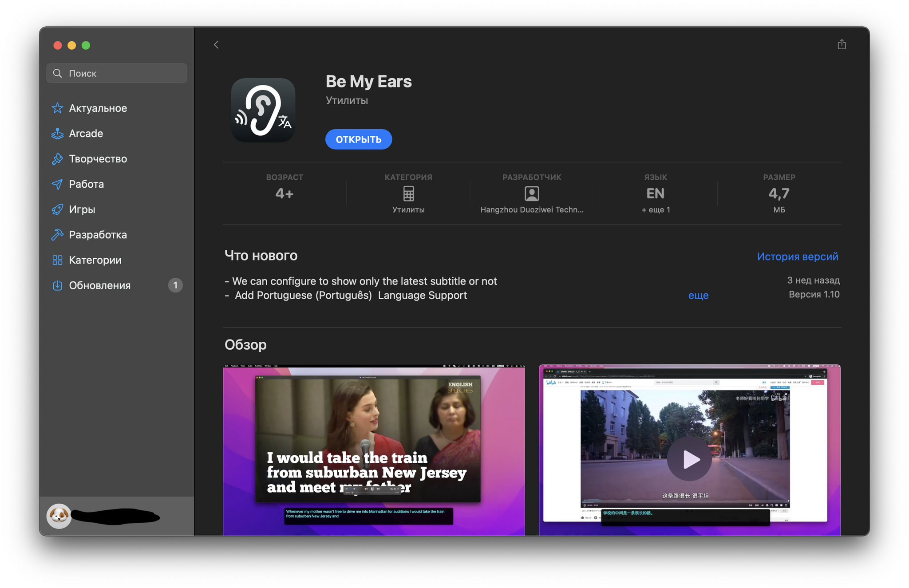Click the download icon beside Обновления
Image resolution: width=909 pixels, height=588 pixels.
[57, 285]
